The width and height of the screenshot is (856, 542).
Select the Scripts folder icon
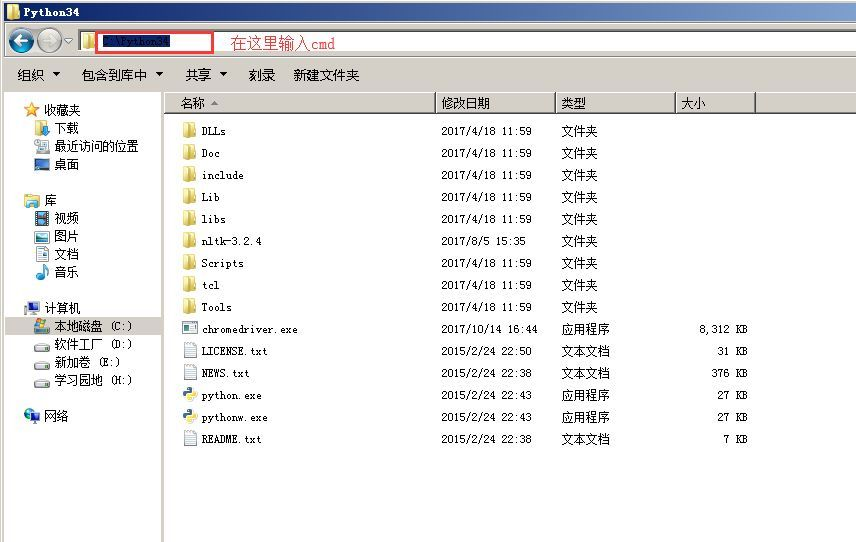[x=189, y=263]
